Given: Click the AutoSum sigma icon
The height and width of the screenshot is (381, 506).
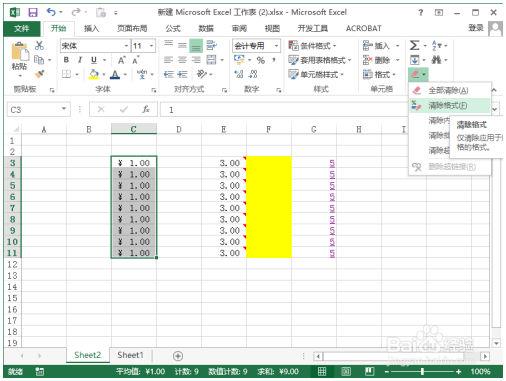Looking at the screenshot, I should click(414, 45).
